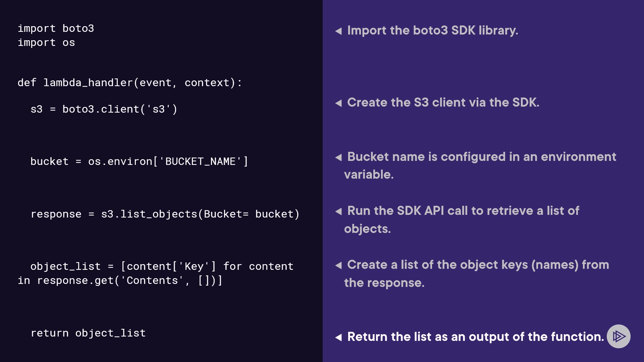Click the triangle marker beside 'Create the S3 client'
This screenshot has width=644, height=362.
(x=338, y=103)
